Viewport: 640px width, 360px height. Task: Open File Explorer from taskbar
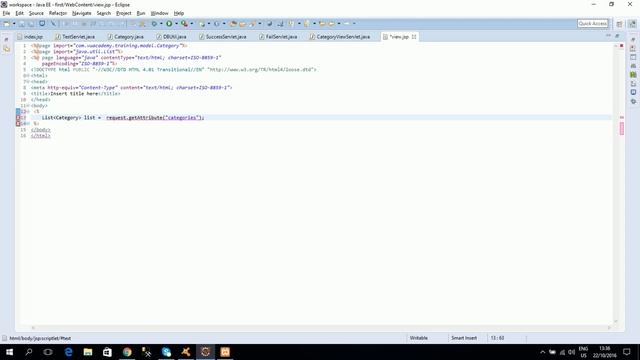coord(88,352)
